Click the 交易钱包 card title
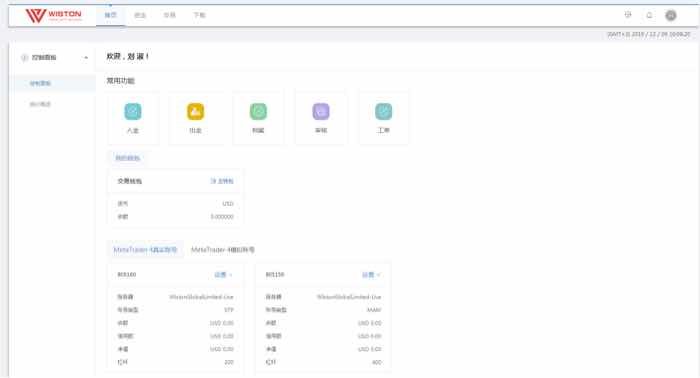Viewport: 700px width, 378px height. [129, 181]
